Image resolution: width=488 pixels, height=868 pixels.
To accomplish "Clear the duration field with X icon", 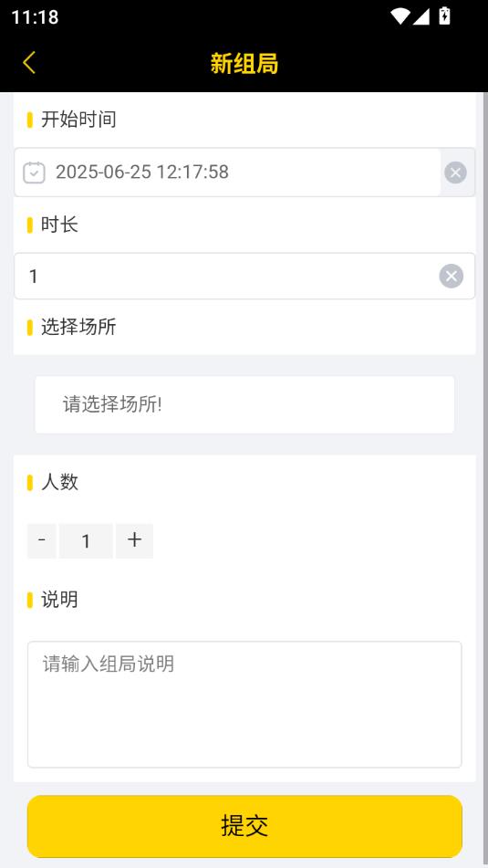I will [452, 276].
